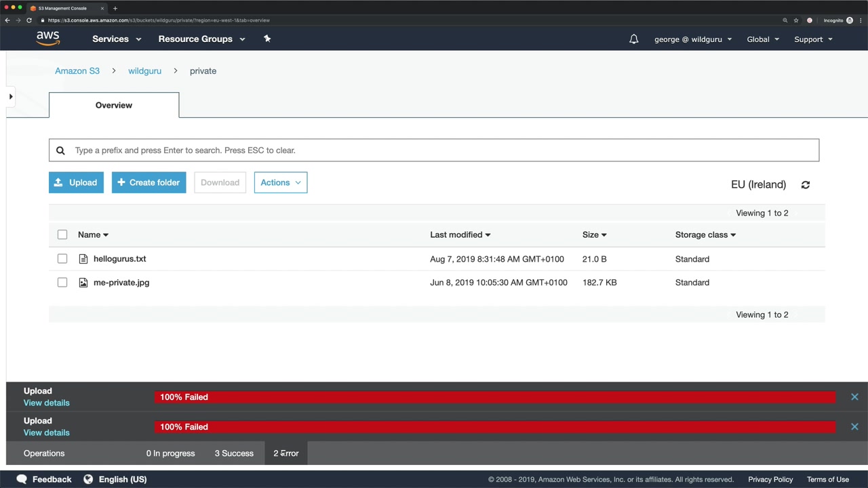Go to the Amazon S3 breadcrumb link
Screen dimensions: 868x488
77,70
